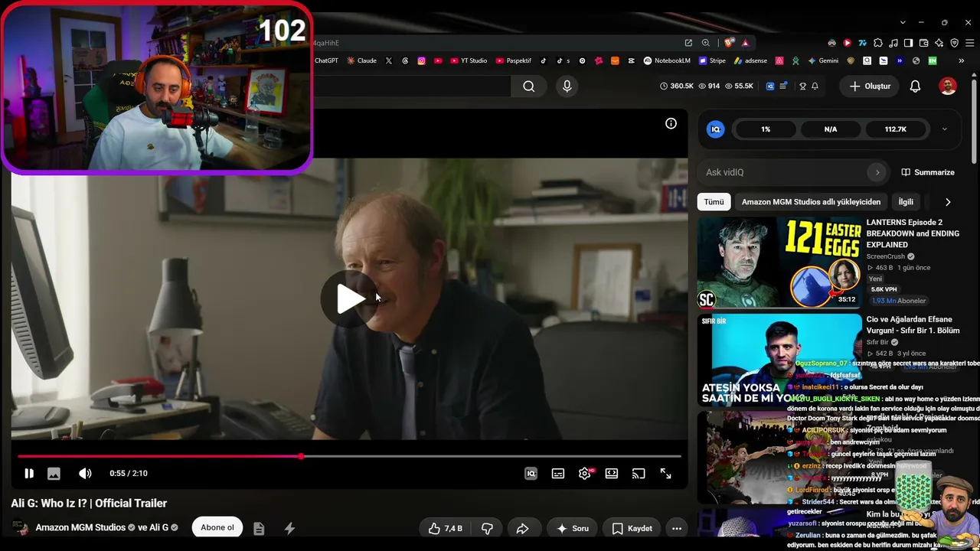Click the Summarize button
The height and width of the screenshot is (551, 980).
(928, 173)
